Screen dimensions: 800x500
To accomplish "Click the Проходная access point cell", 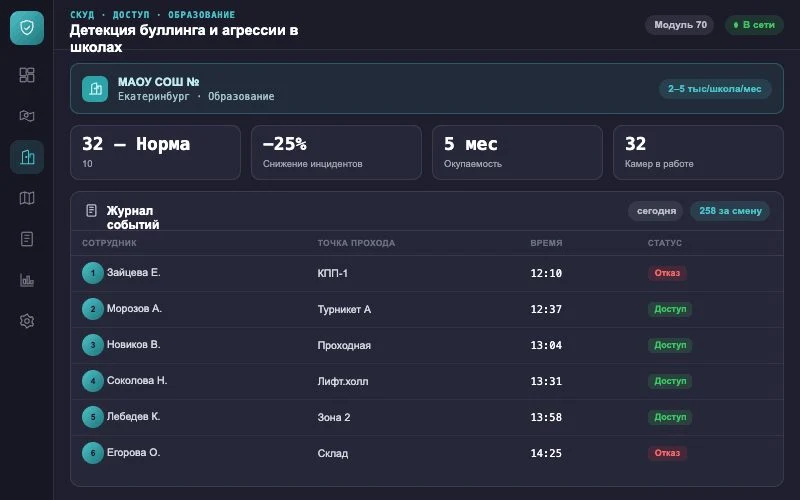I will point(344,345).
